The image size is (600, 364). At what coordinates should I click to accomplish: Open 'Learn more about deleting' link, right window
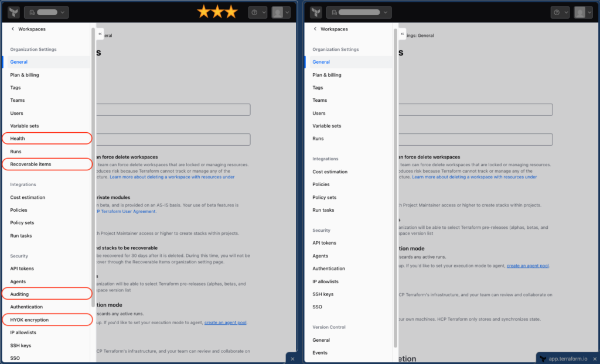(475, 177)
